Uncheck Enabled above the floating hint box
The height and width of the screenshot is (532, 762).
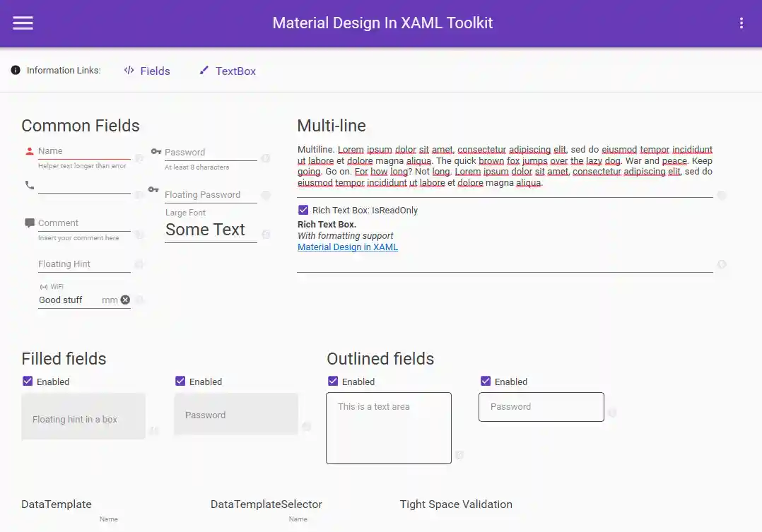(x=28, y=382)
